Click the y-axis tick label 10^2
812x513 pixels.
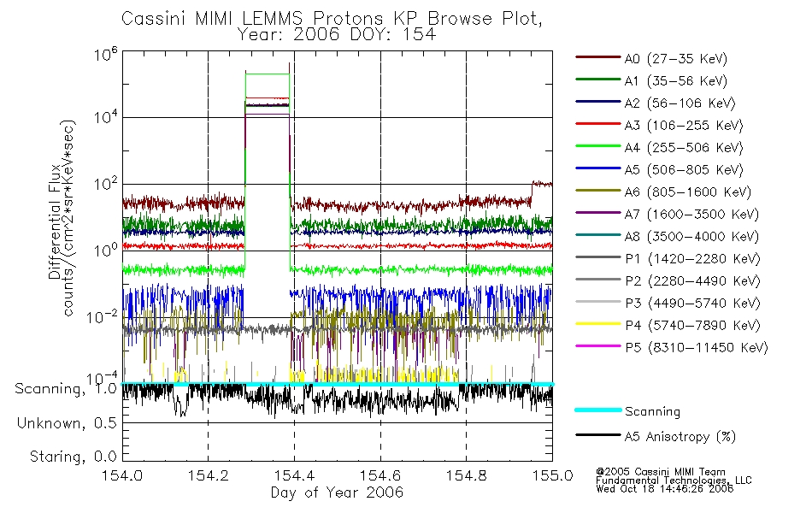[105, 184]
